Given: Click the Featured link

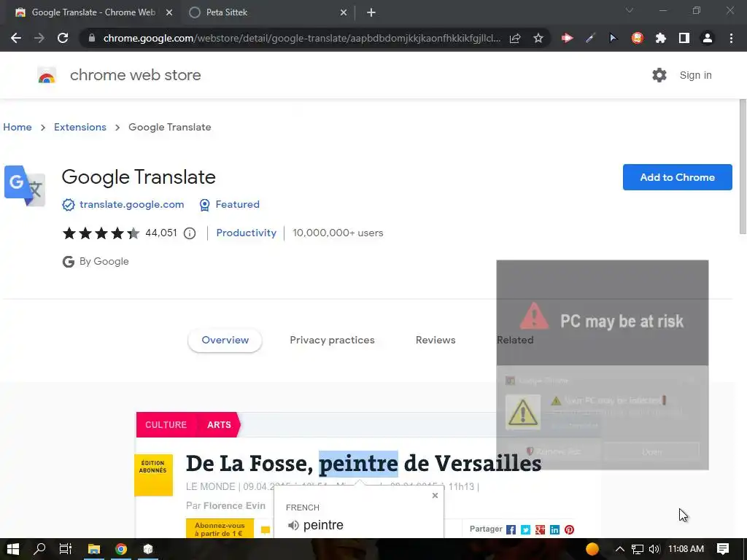Looking at the screenshot, I should (237, 204).
